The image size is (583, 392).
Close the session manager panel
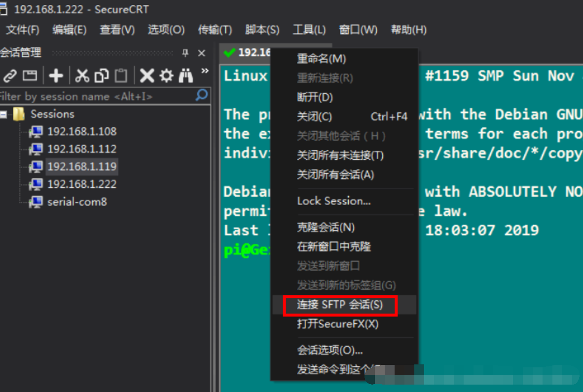[x=202, y=53]
